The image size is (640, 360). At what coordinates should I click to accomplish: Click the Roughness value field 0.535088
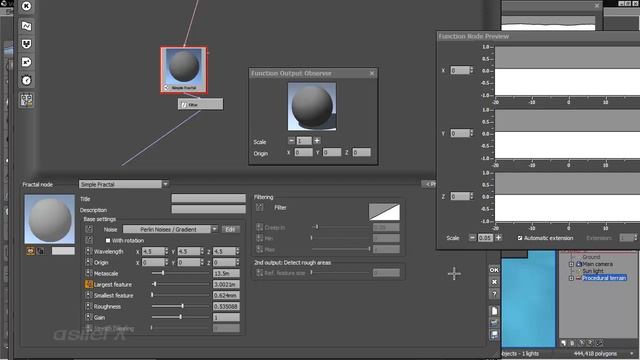[226, 306]
